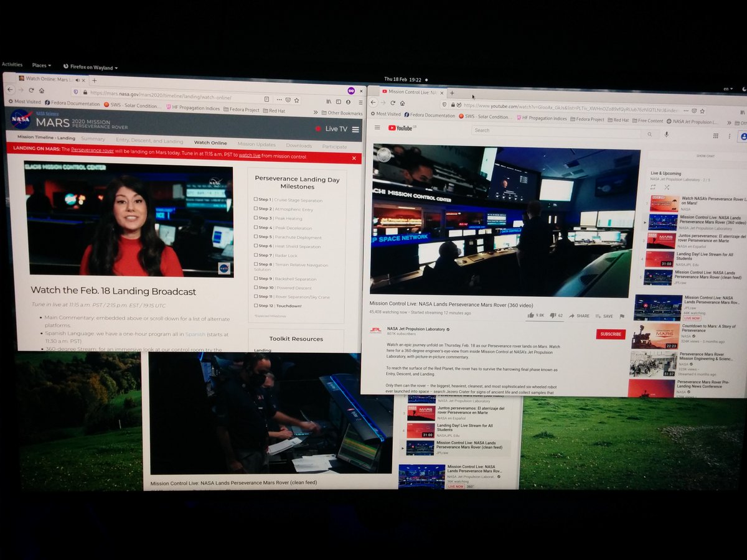The height and width of the screenshot is (560, 747).
Task: Click YouTube search magnifier button
Action: pyautogui.click(x=649, y=134)
